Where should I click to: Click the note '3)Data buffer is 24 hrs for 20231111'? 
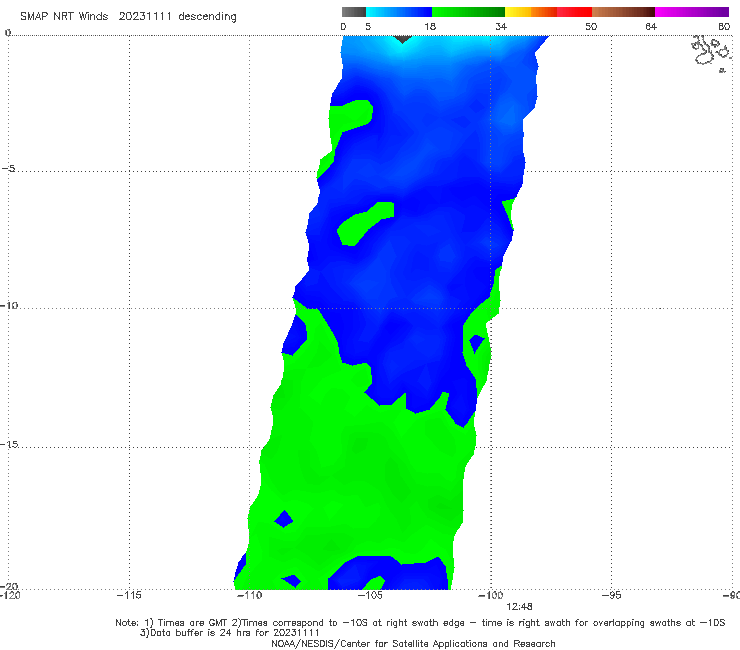pos(229,633)
